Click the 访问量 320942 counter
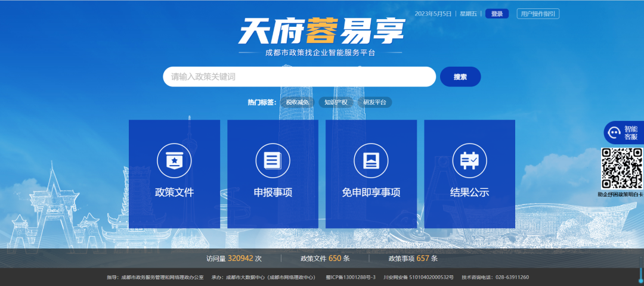Image resolution: width=644 pixels, height=286 pixels. 234,259
